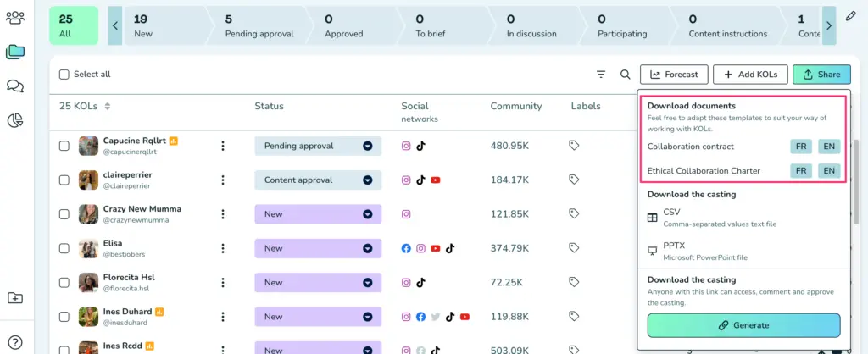Click the Forecast button

pos(674,75)
